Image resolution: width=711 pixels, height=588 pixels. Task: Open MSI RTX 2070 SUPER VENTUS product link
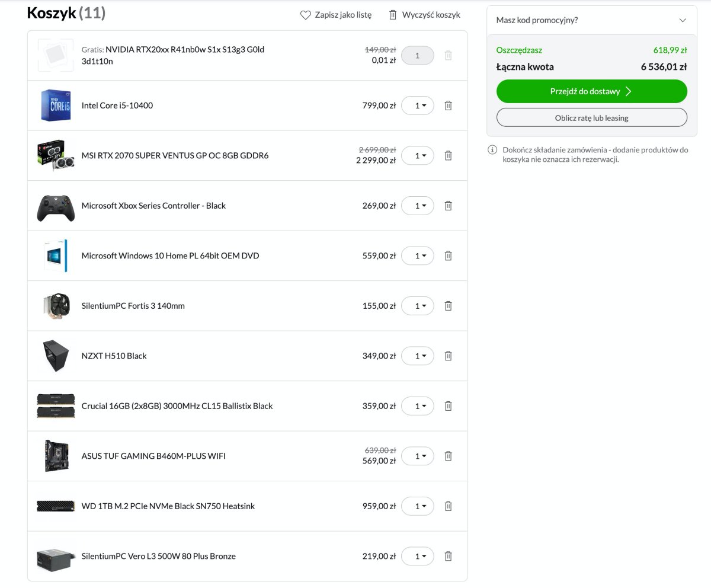point(175,156)
